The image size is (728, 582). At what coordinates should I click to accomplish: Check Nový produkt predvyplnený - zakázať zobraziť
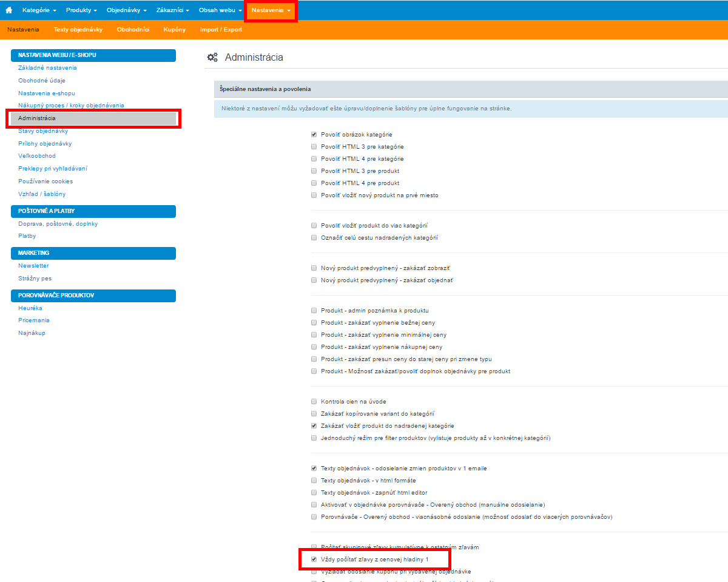314,268
